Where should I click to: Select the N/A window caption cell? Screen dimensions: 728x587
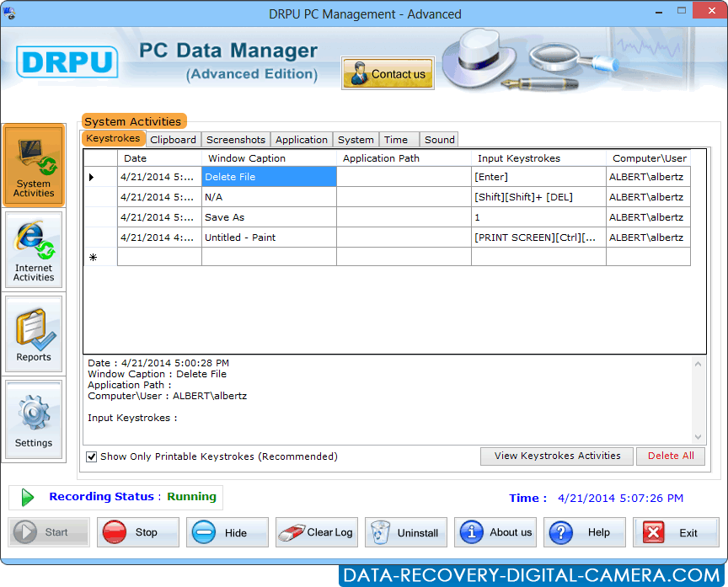tap(269, 197)
